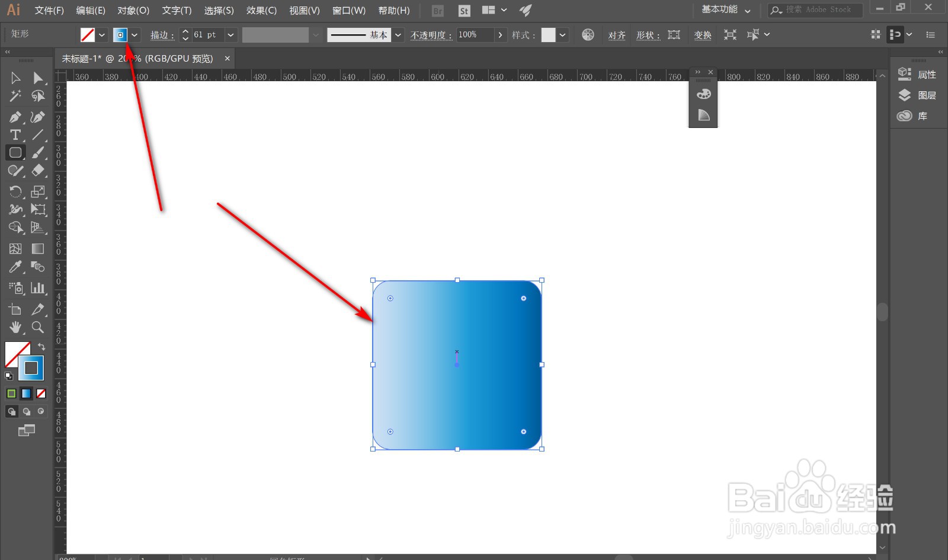The height and width of the screenshot is (560, 948).
Task: Choose the Eyedropper tool
Action: tap(15, 267)
